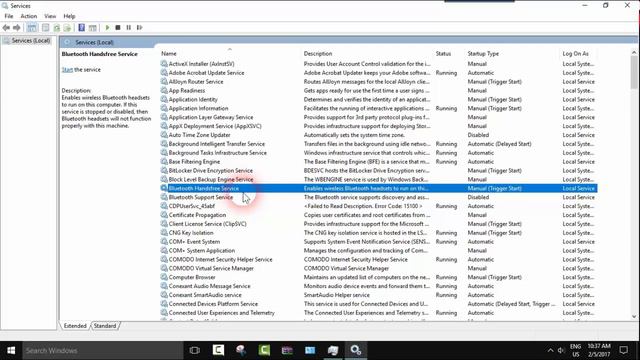The width and height of the screenshot is (640, 360).
Task: Toggle the Show/Hide Action Pane toolbar icon
Action: click(x=93, y=28)
